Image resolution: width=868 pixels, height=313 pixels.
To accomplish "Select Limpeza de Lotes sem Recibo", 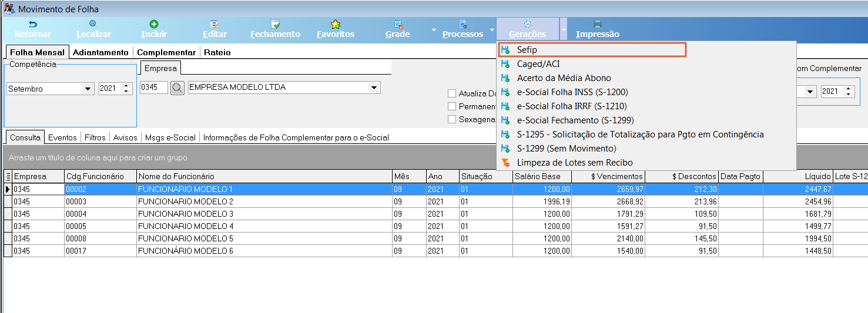I will pyautogui.click(x=646, y=162).
